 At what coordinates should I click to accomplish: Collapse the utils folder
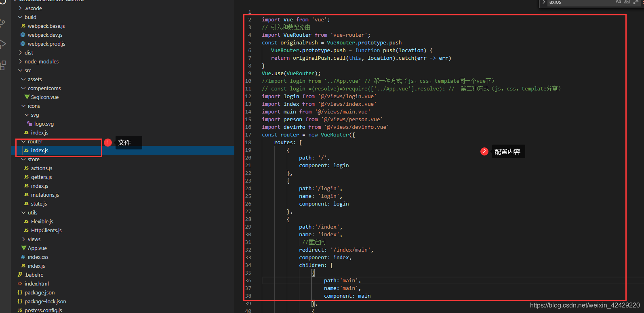tap(24, 212)
